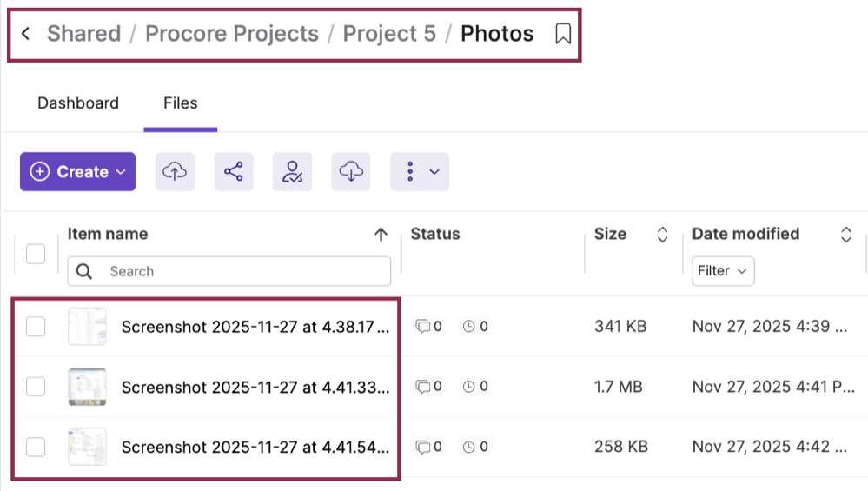Click the Photos breadcrumb title
This screenshot has height=491, width=868.
click(x=497, y=34)
